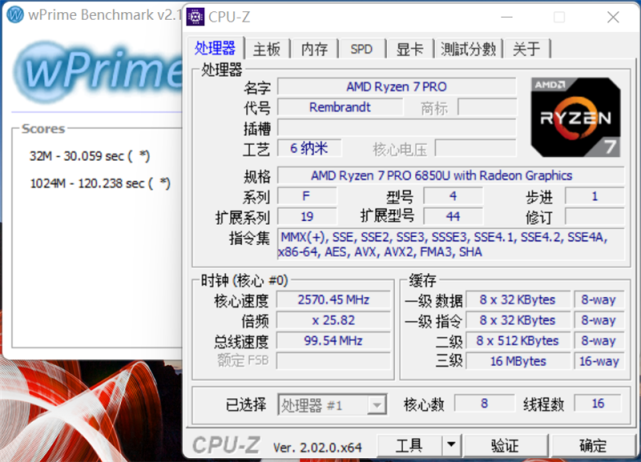Click the empty 额定 FSB field

click(334, 361)
